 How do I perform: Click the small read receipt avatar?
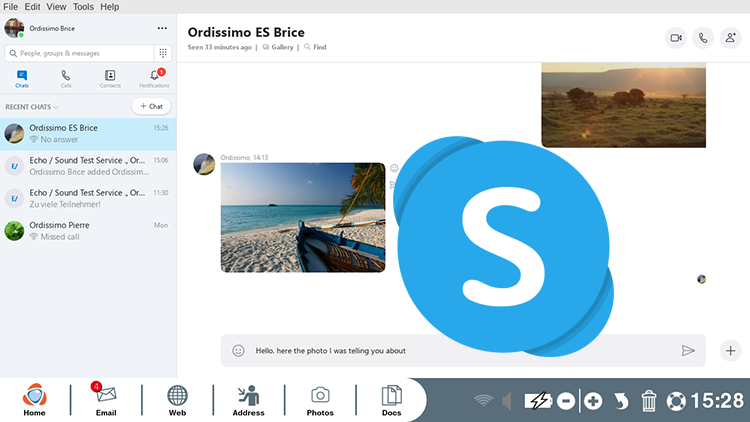click(x=701, y=279)
